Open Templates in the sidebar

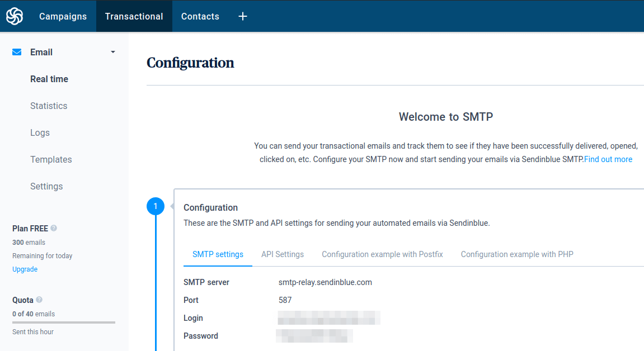(51, 159)
